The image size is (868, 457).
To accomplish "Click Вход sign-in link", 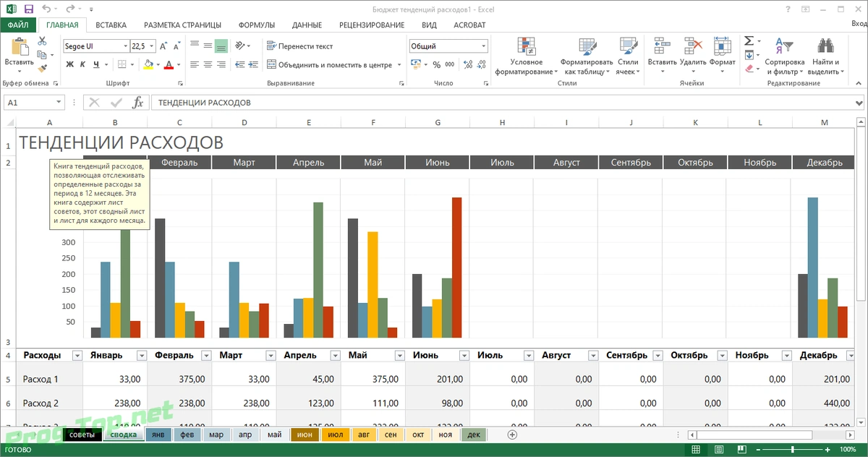I will coord(858,25).
